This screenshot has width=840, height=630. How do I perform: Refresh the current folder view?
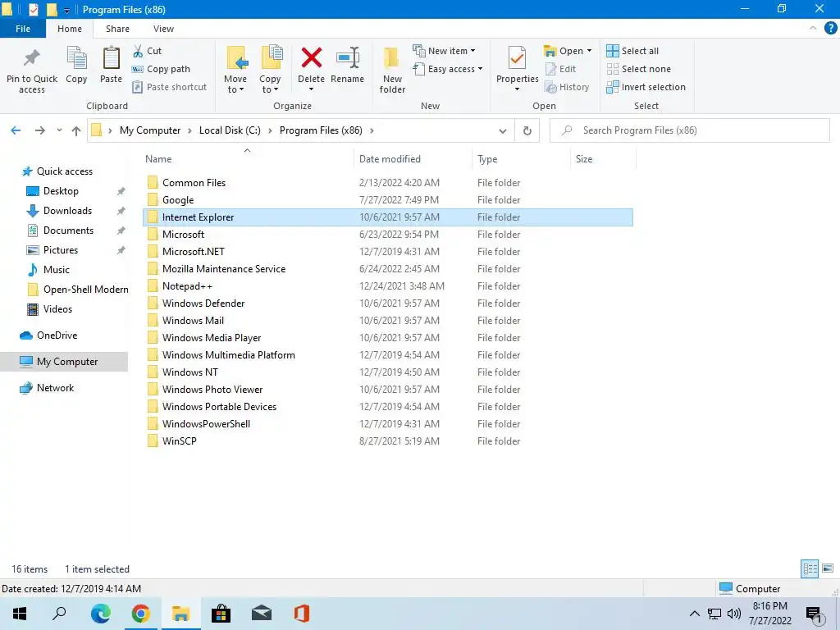click(x=527, y=130)
